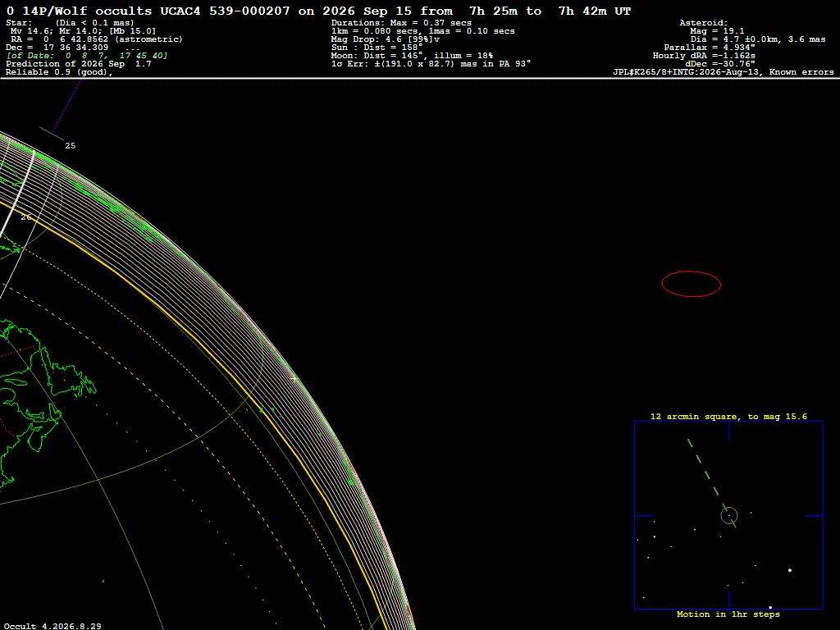Click the 'Motion in 1hr steps' caption

click(x=728, y=614)
